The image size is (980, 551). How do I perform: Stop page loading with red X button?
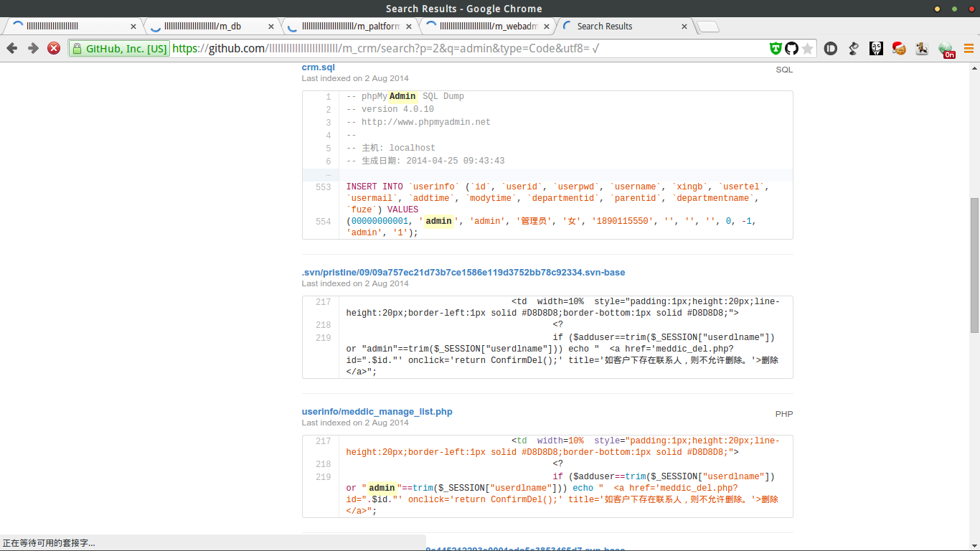[54, 48]
